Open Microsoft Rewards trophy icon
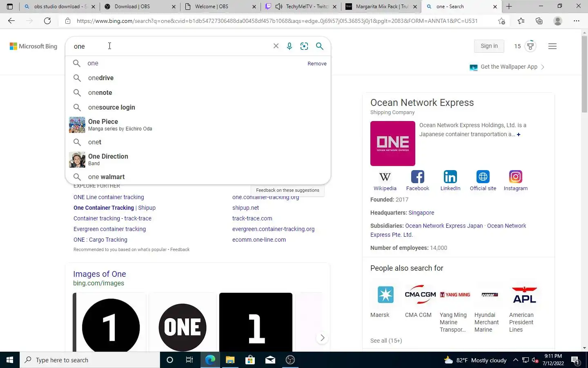 (x=530, y=46)
